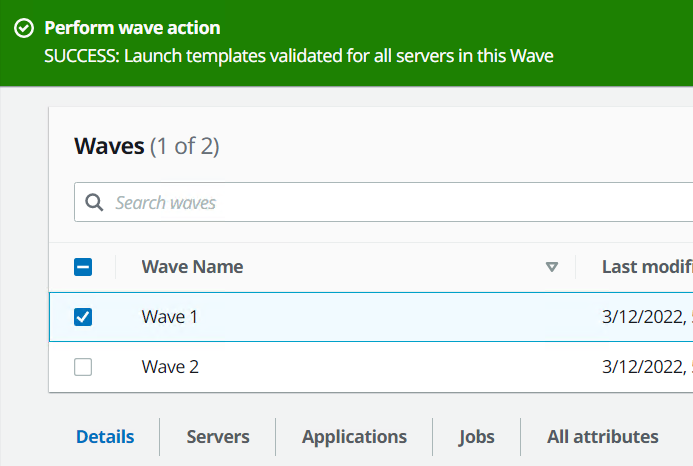Click Wave 2 last modified date
Image resolution: width=693 pixels, height=466 pixels.
[x=647, y=367]
